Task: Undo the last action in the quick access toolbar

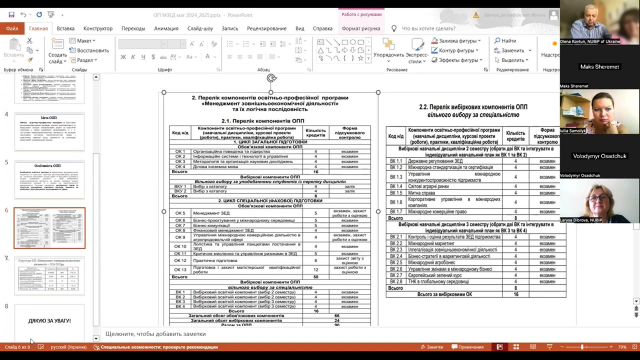Action: coord(23,15)
